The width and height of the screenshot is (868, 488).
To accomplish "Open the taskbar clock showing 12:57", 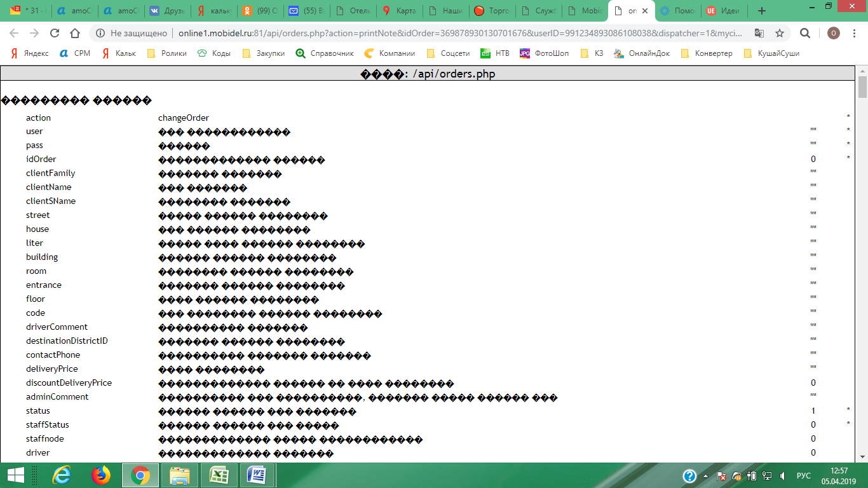I will pyautogui.click(x=840, y=475).
